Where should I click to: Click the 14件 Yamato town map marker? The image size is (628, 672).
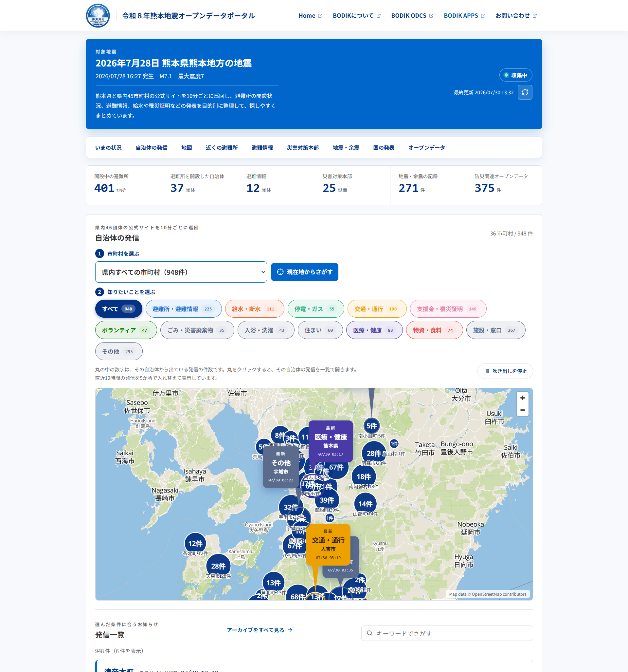[x=365, y=504]
